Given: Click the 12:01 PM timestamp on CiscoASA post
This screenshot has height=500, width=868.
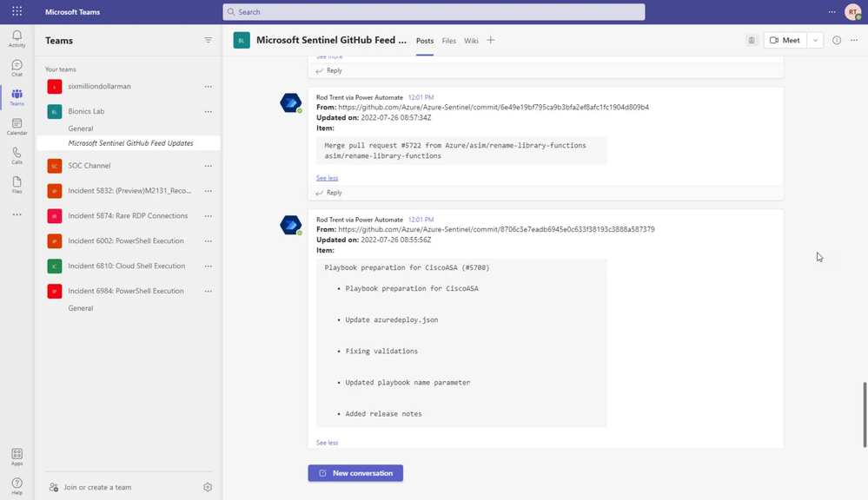Looking at the screenshot, I should 421,220.
